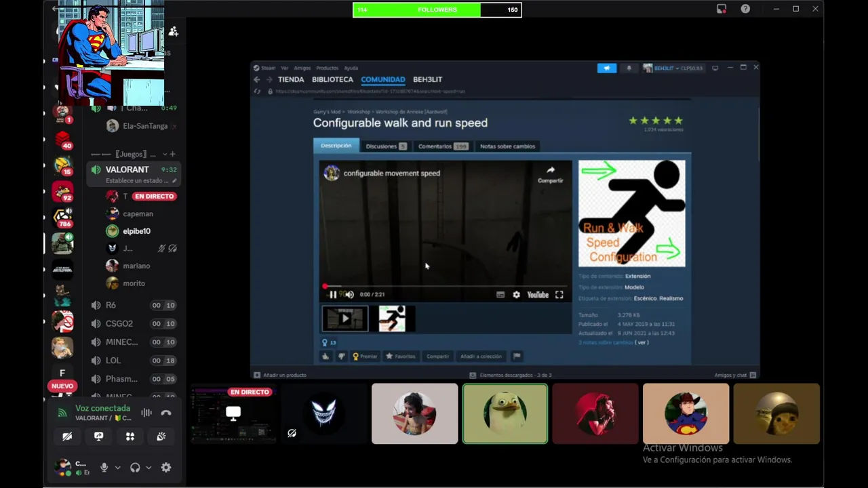Open Steam notifications bell
The image size is (868, 488).
point(629,68)
